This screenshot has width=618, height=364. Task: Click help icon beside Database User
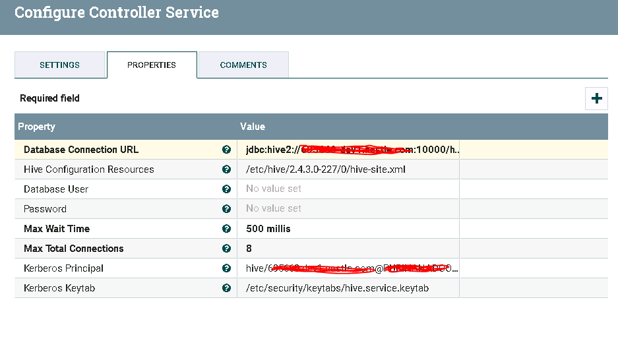click(226, 189)
